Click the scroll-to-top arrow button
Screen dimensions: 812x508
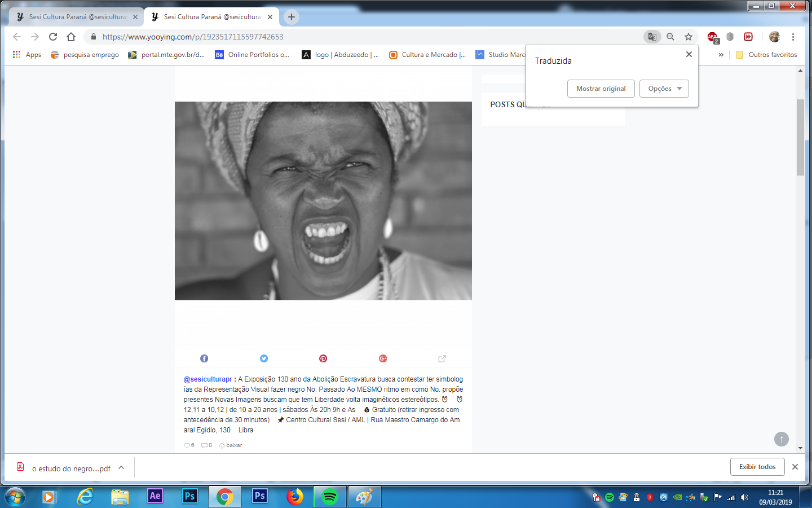[x=781, y=439]
